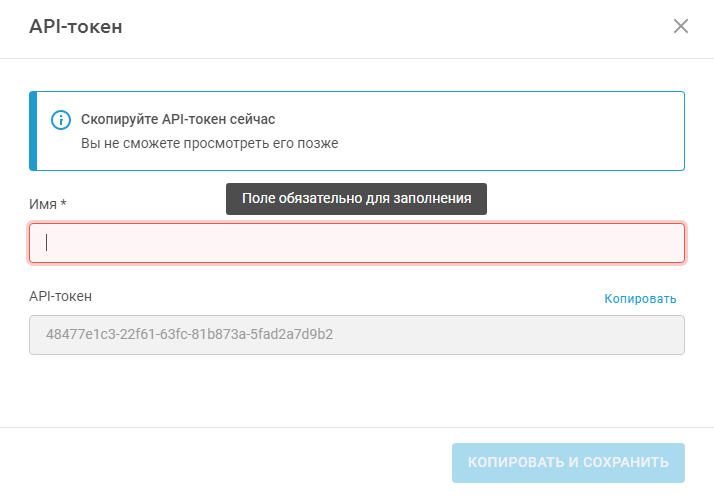Click the API-токен label above the token field

61,296
